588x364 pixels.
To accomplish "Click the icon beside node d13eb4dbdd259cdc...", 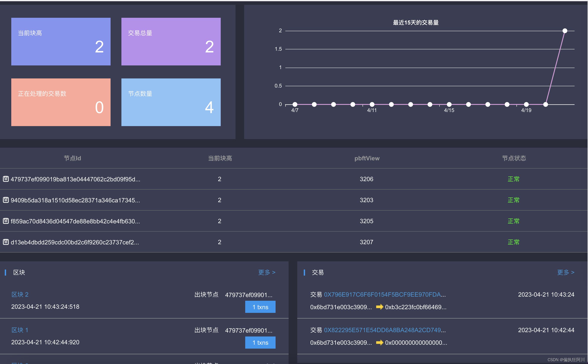I will point(6,242).
